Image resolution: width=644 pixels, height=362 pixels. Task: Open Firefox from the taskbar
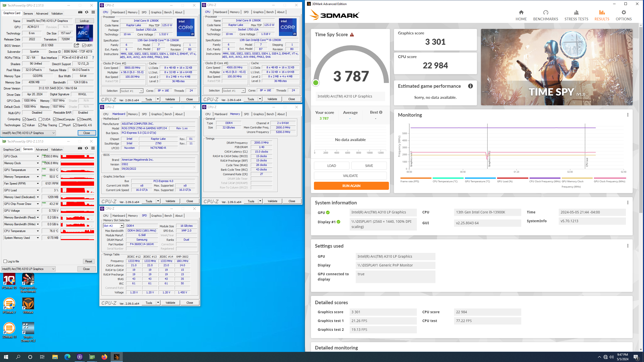tap(104, 357)
